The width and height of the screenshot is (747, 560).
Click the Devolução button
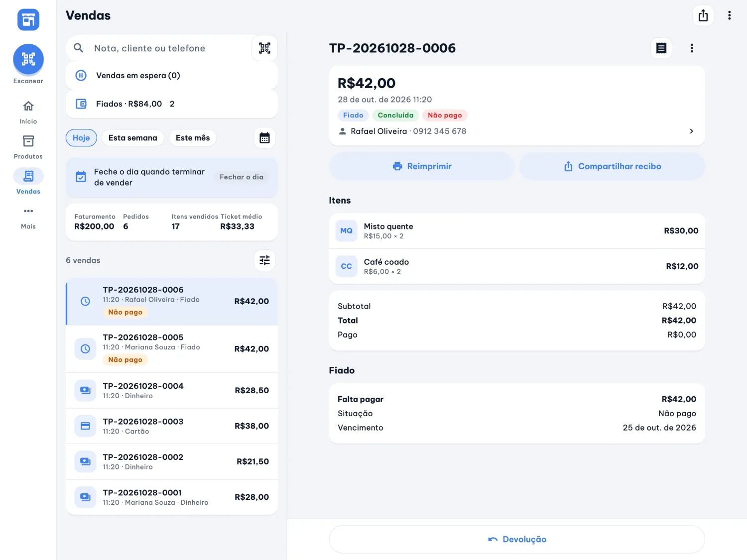517,540
